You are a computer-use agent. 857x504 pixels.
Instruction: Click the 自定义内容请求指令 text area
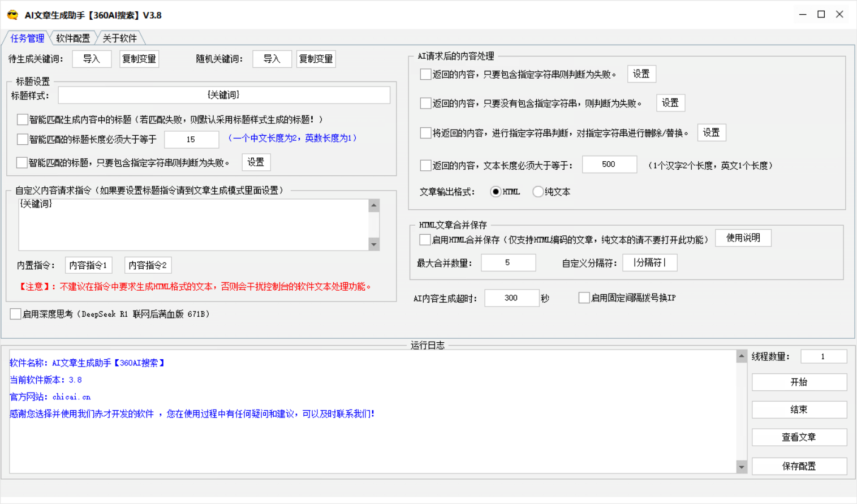click(193, 225)
